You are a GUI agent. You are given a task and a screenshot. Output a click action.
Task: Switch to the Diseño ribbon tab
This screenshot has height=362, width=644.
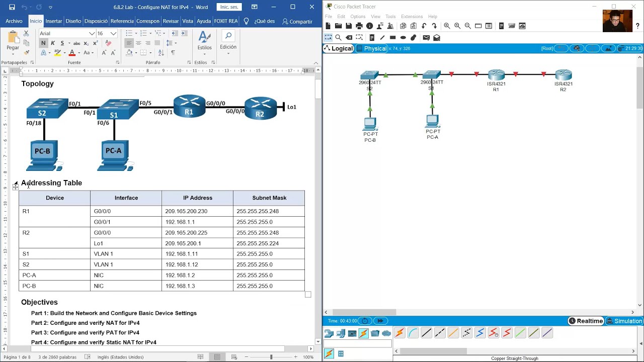pos(73,21)
